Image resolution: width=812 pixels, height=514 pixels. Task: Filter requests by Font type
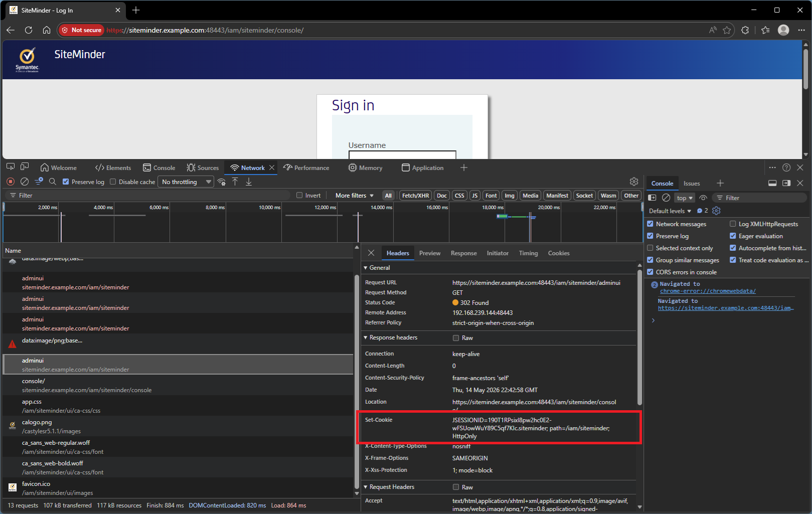(491, 196)
